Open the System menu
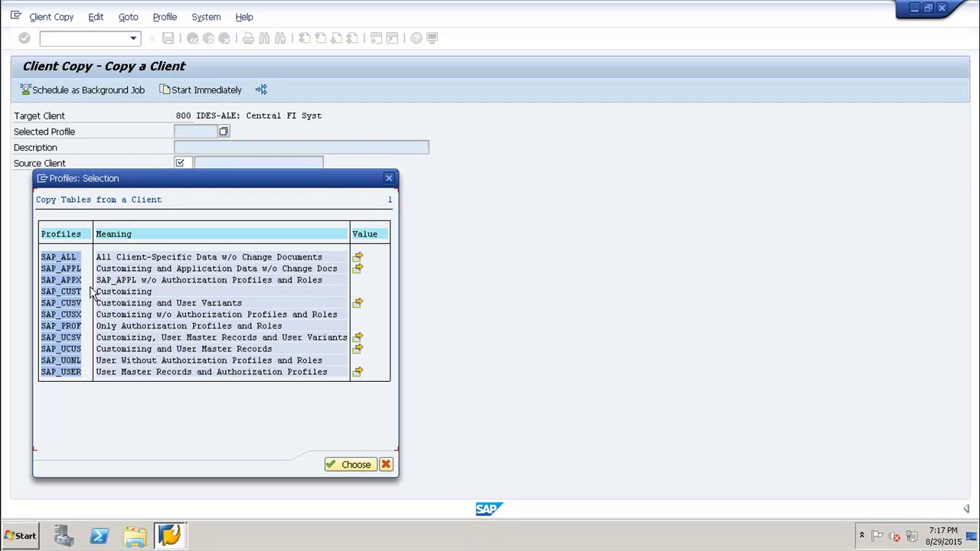The height and width of the screenshot is (551, 980). click(206, 17)
